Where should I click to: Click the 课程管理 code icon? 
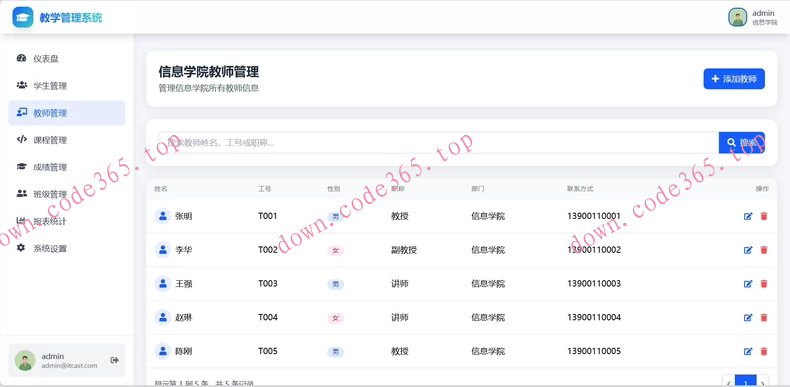pos(21,140)
